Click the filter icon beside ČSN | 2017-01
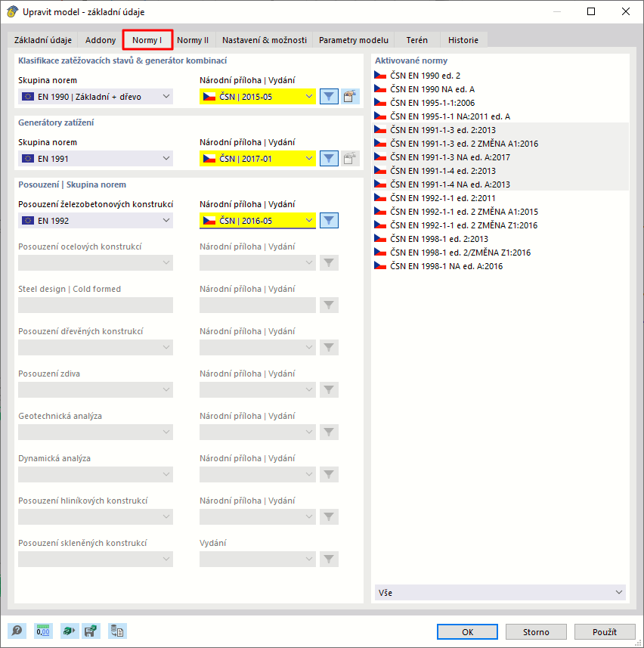This screenshot has height=648, width=644. pyautogui.click(x=329, y=159)
